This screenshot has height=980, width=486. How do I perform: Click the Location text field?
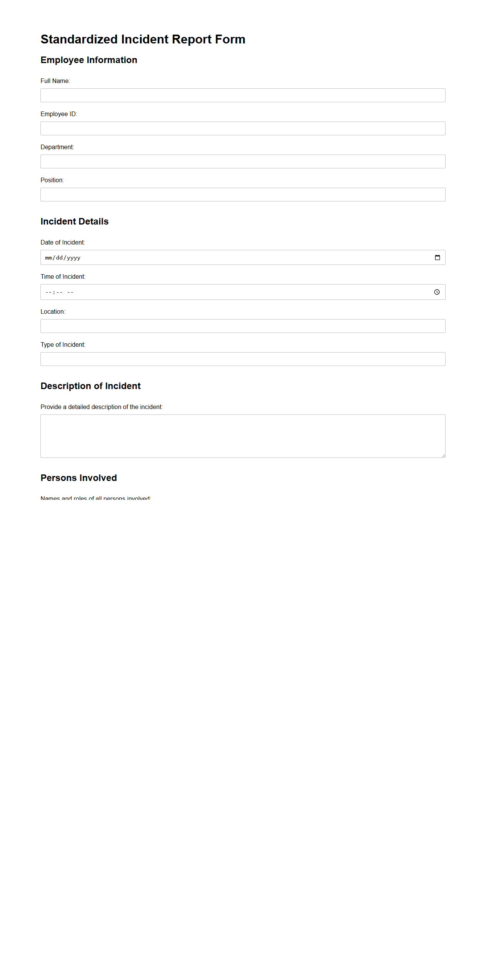click(x=243, y=326)
